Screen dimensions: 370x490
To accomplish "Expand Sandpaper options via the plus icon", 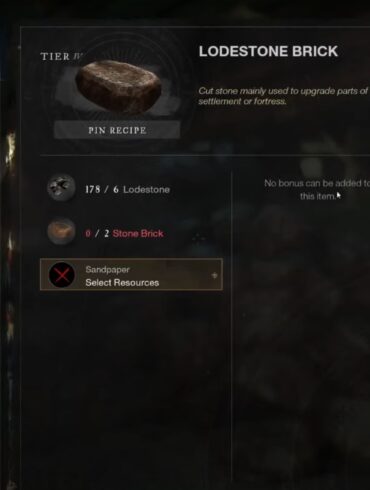I will pos(214,275).
